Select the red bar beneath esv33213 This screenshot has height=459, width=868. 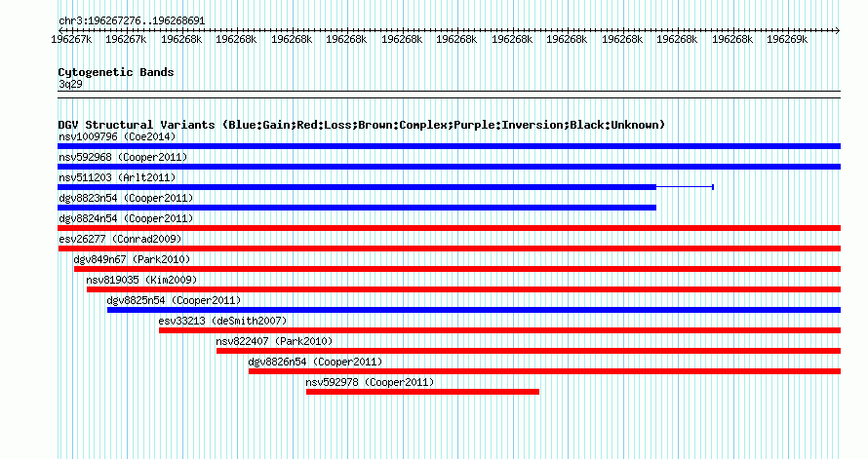[500, 330]
